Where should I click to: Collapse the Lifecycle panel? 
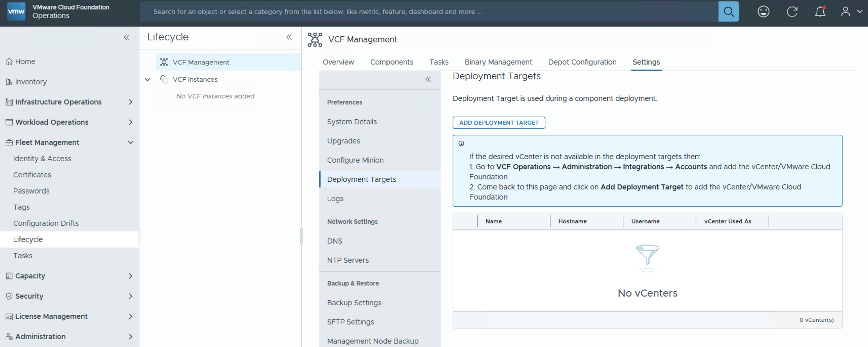(289, 37)
